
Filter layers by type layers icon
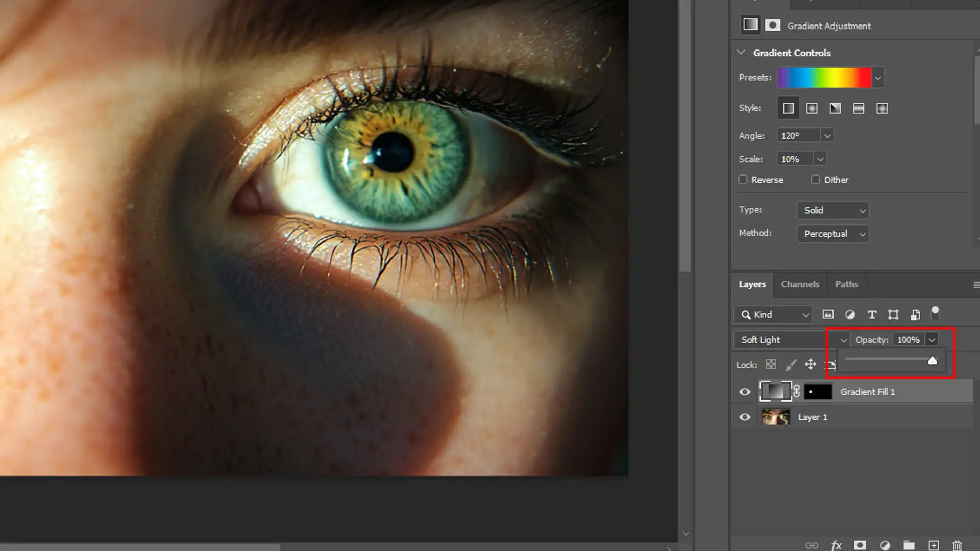[x=872, y=314]
